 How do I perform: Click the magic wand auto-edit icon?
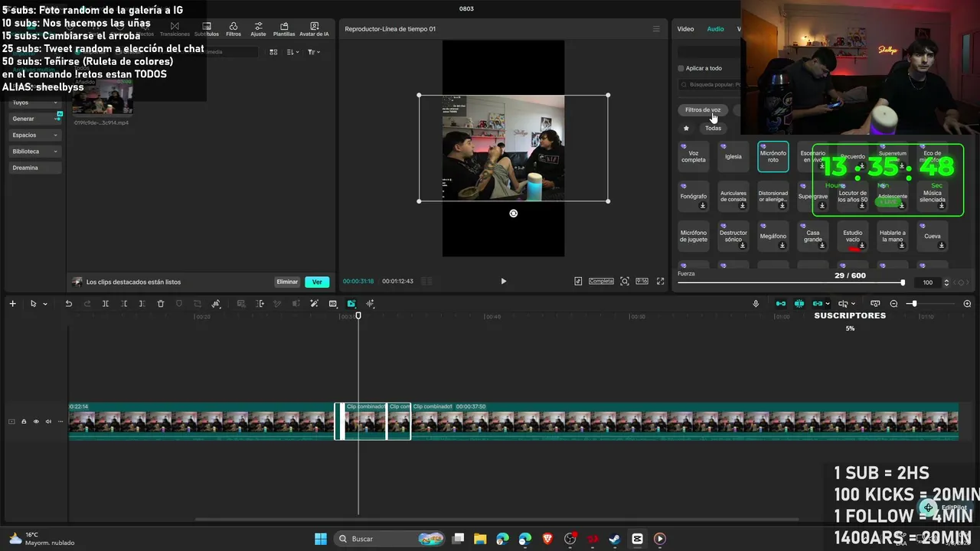[314, 304]
